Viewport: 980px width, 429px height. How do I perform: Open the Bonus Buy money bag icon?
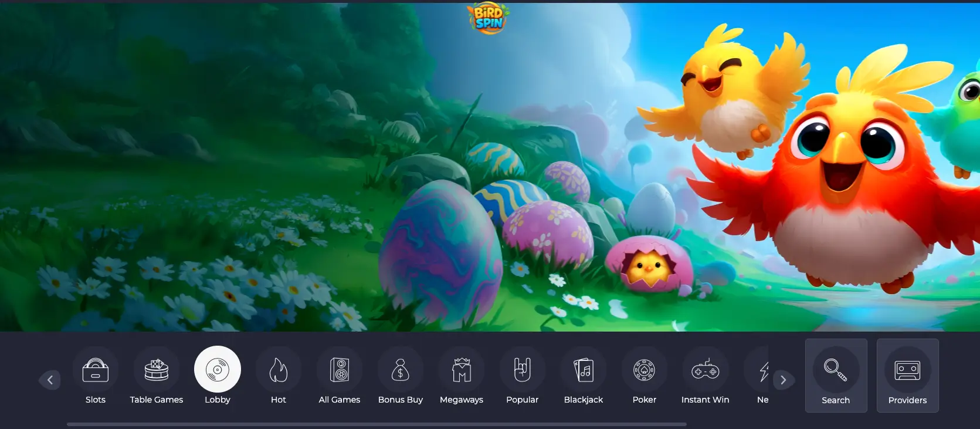(401, 370)
